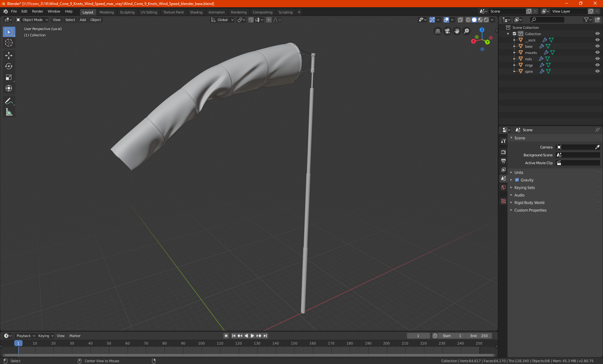This screenshot has height=364, width=603.
Task: Hide the spire object in outliner
Action: pos(597,72)
